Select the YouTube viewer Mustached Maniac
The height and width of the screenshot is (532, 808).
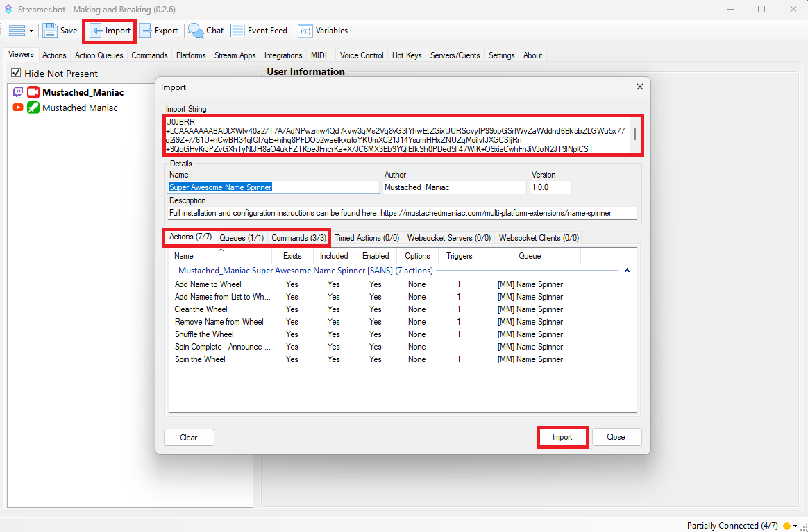[80, 108]
